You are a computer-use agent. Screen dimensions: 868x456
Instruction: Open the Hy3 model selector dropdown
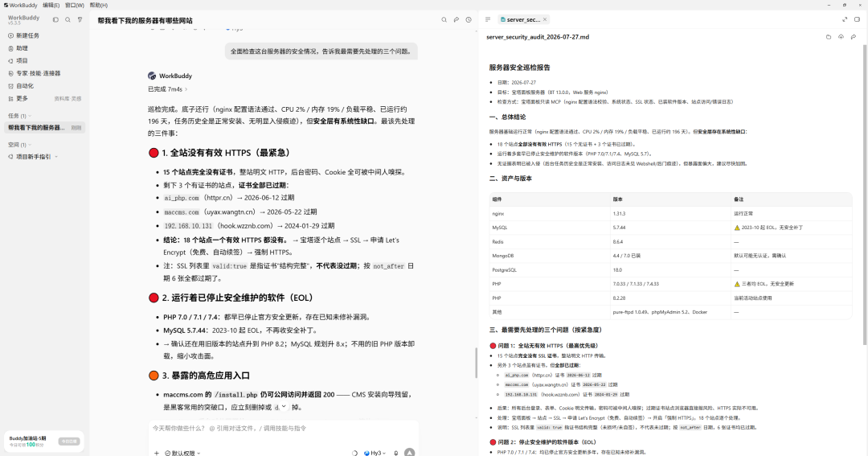pyautogui.click(x=375, y=453)
